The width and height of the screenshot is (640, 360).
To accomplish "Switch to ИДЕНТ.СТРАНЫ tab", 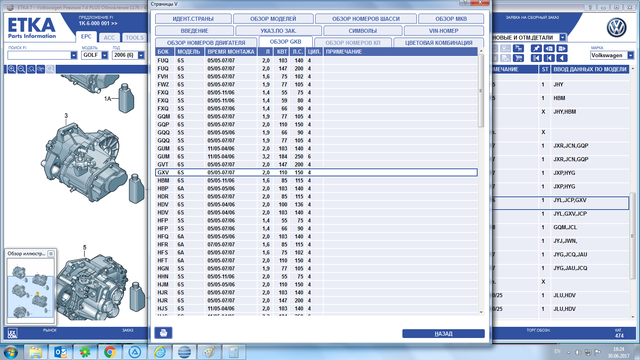I will click(x=193, y=19).
